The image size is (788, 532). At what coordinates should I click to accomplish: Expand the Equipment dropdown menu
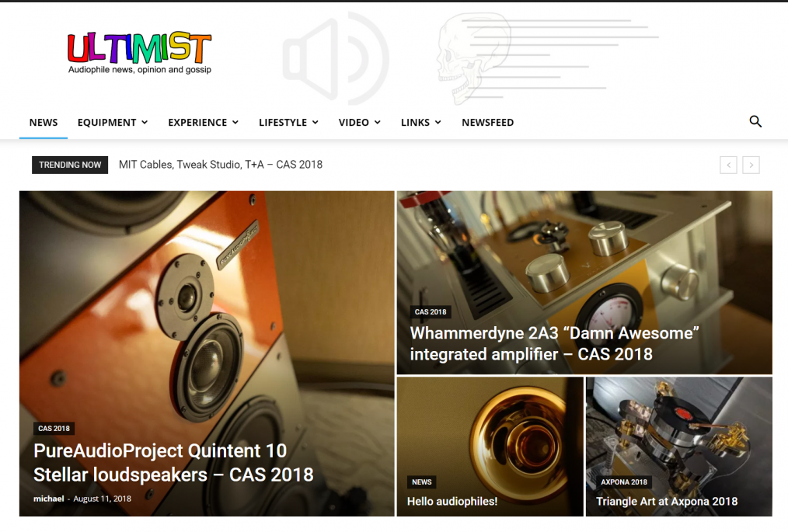[113, 123]
